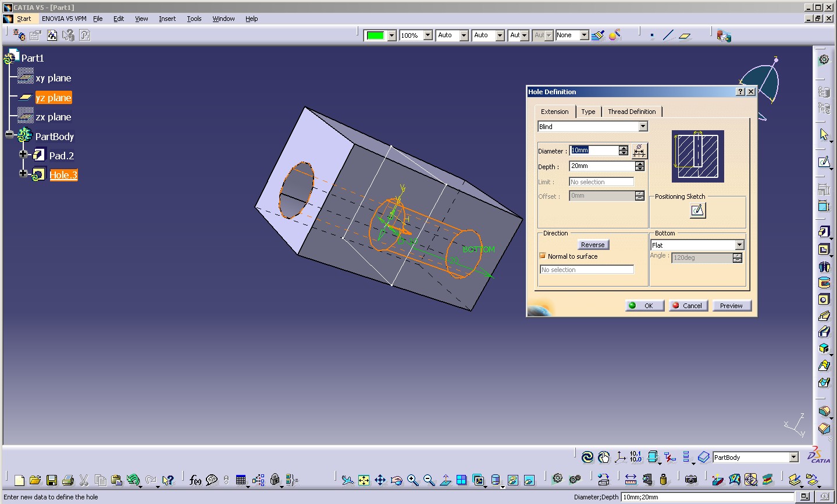This screenshot has height=504, width=837.
Task: Click the Measure Inertia weight icon
Action: click(x=663, y=480)
